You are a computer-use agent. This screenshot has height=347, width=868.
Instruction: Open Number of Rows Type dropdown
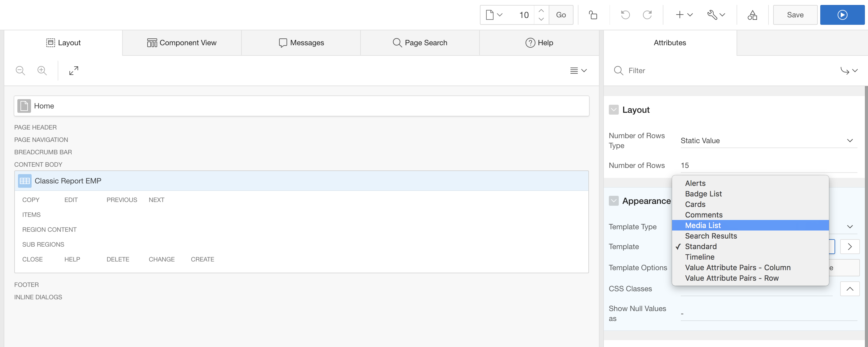(x=768, y=140)
